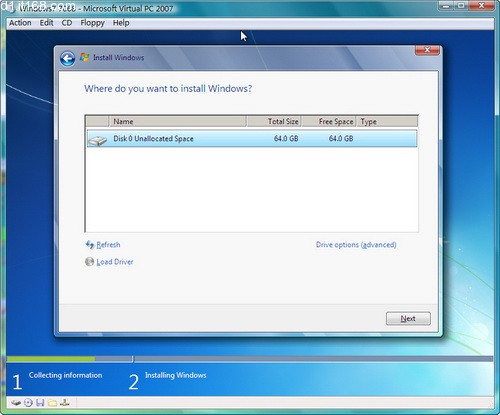
Task: Click the floppy disk status bar icon
Action: pos(40,403)
